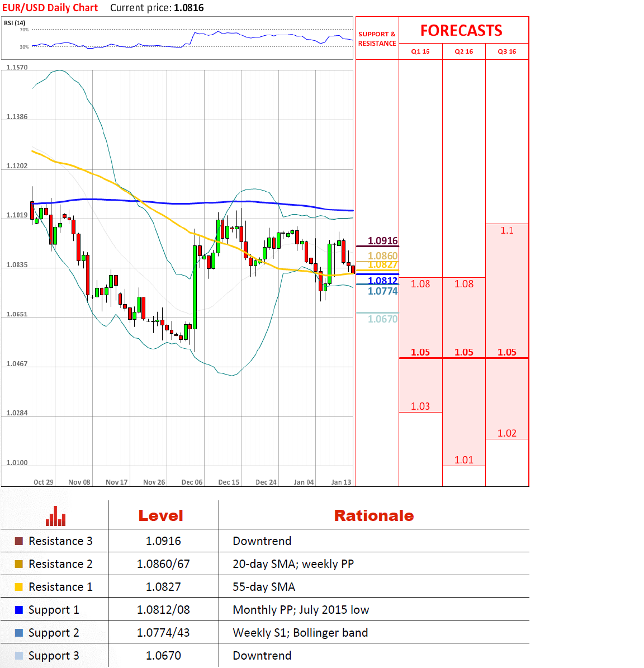Screen dimensions: 644x668
Task: Click the 55-day SMA rationale
Action: coord(264,587)
